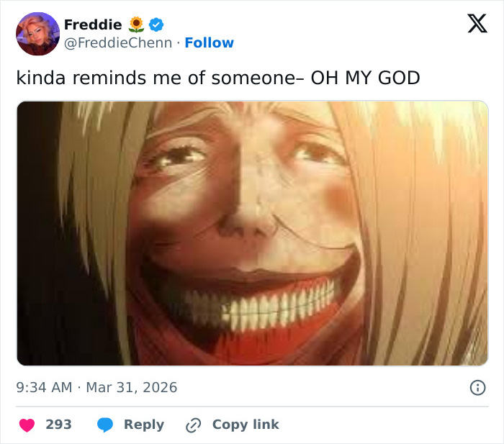Like the tweet with the heart icon

coord(27,425)
